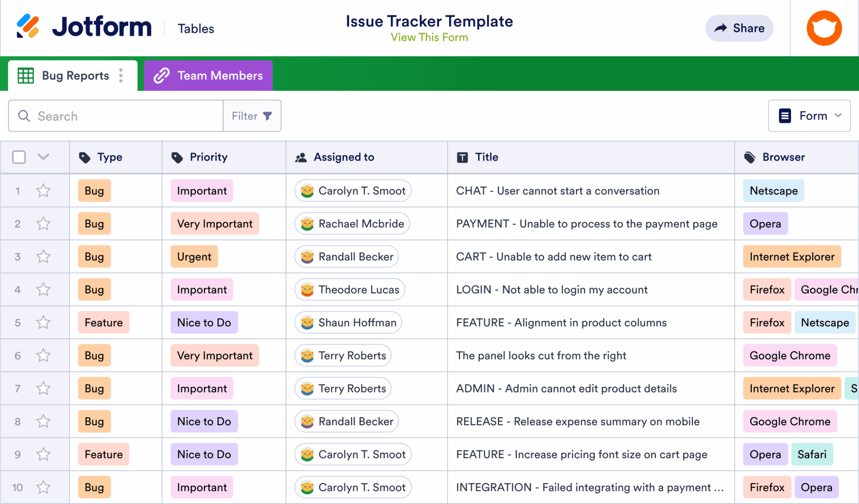The image size is (859, 504).
Task: Click the Bug Reports grid icon
Action: click(25, 75)
